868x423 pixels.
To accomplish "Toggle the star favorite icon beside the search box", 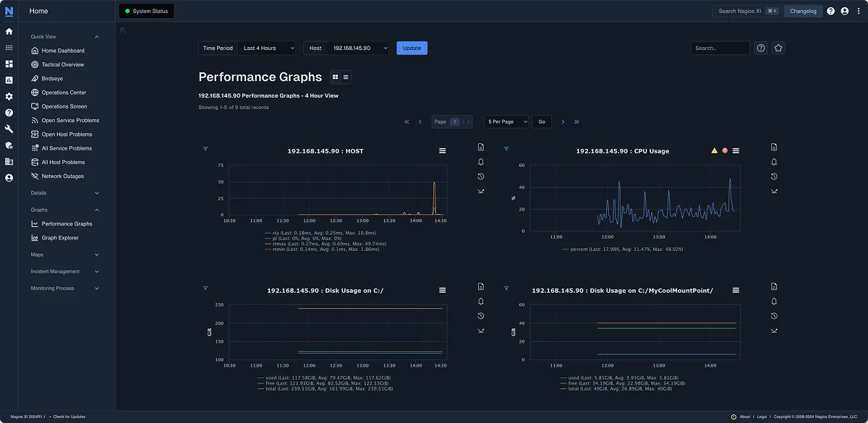I will coord(778,48).
